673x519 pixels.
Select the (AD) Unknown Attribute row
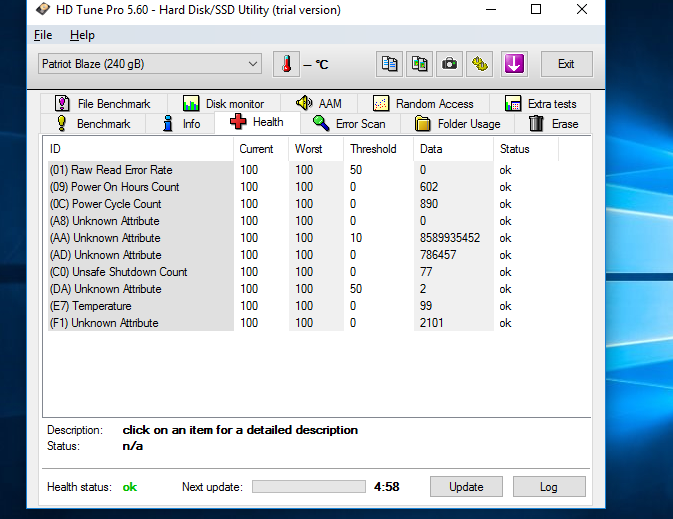click(x=303, y=255)
